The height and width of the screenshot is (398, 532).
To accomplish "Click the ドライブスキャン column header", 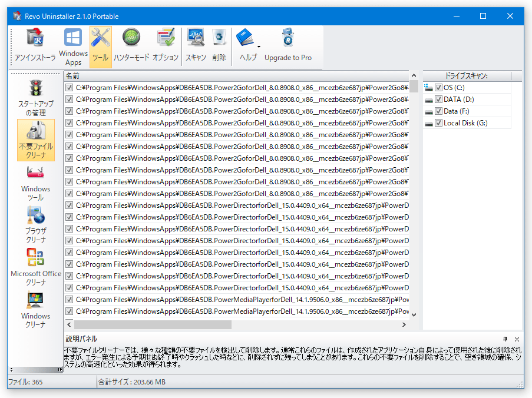I will tap(467, 76).
